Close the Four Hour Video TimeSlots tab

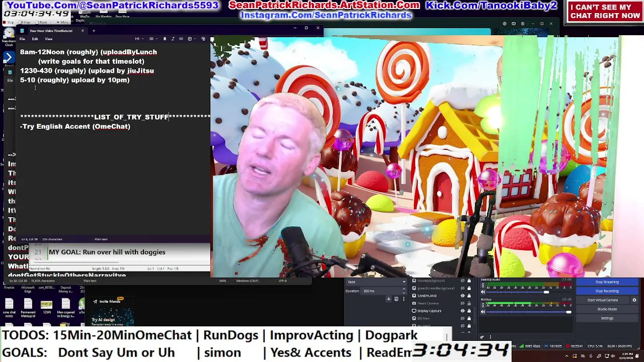click(x=83, y=31)
